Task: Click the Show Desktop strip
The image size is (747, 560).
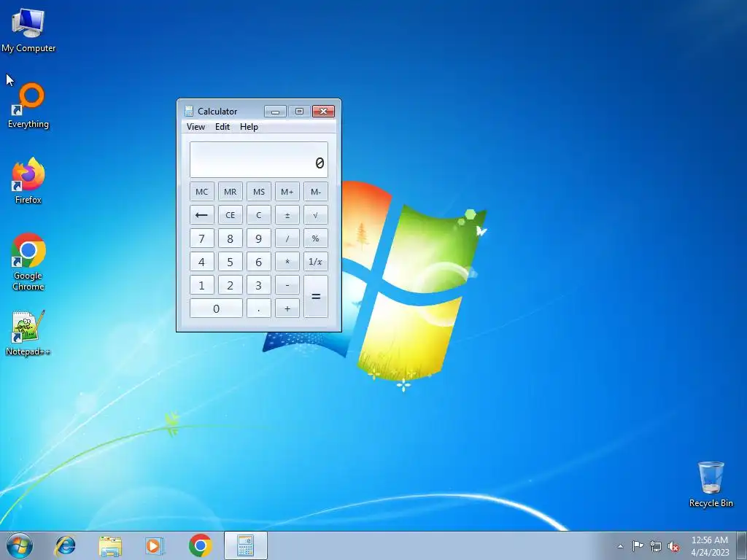Action: [x=741, y=546]
